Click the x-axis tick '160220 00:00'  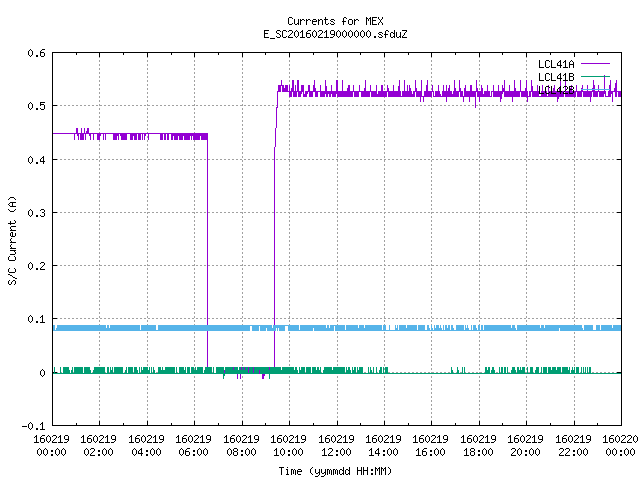coord(620,445)
